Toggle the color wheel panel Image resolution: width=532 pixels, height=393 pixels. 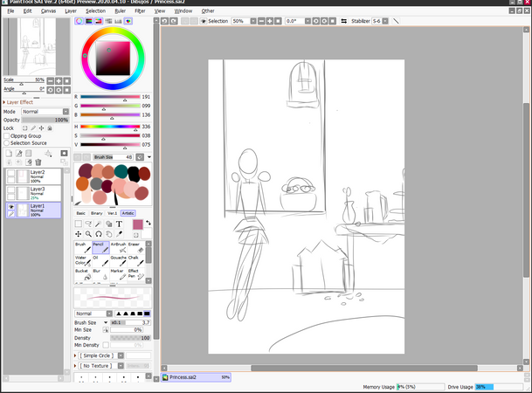point(79,21)
